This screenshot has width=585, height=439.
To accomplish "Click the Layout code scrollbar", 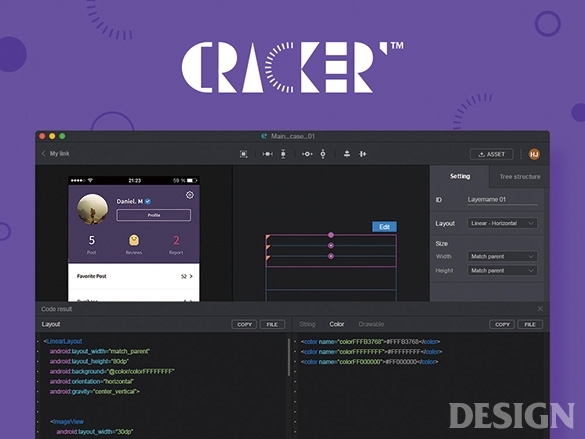I will pyautogui.click(x=289, y=357).
